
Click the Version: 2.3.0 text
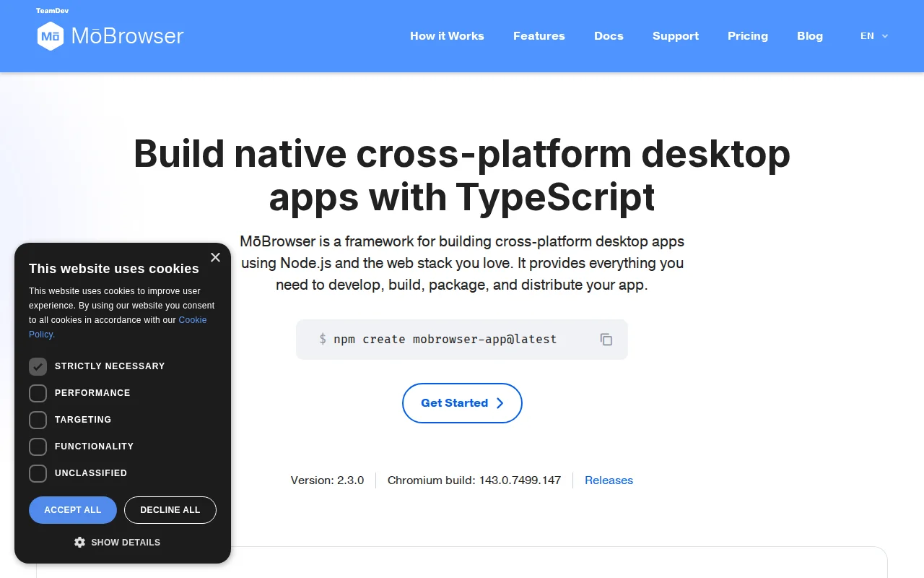[327, 480]
